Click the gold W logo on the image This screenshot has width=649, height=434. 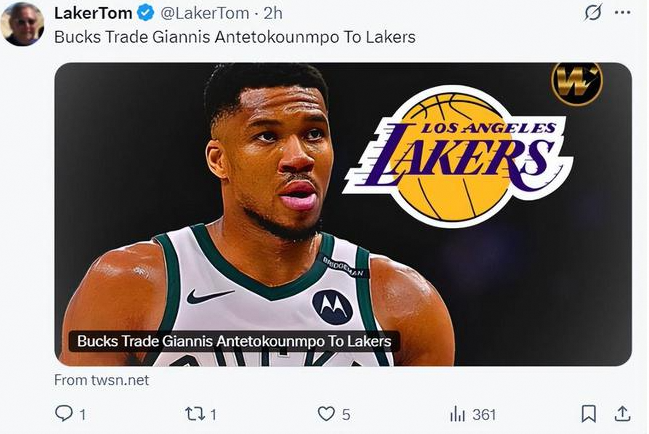[x=576, y=84]
